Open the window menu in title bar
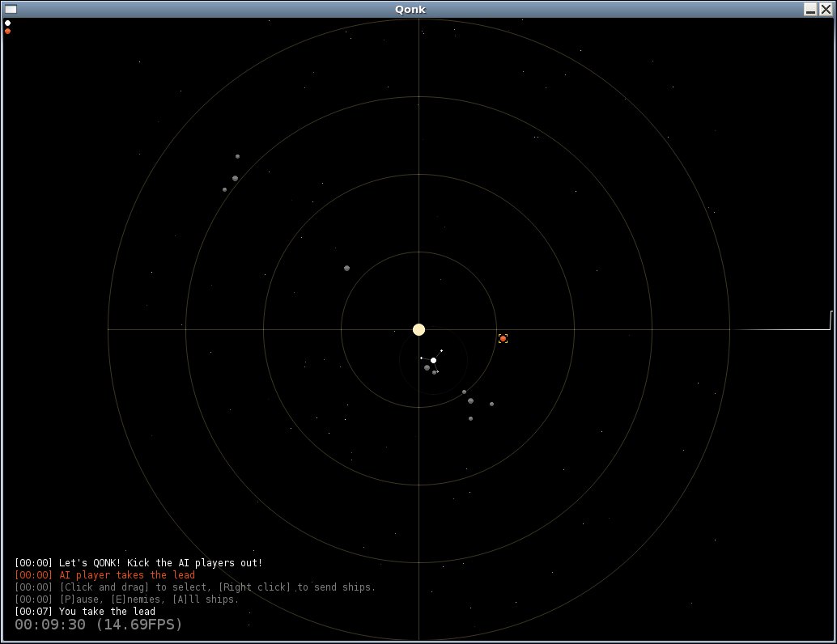This screenshot has height=644, width=837. (x=11, y=9)
